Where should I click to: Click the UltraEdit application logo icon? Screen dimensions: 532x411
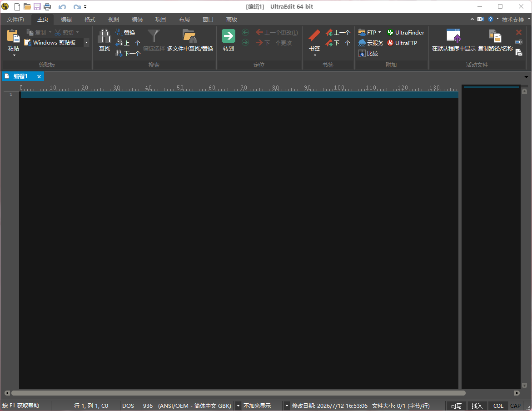click(x=5, y=6)
